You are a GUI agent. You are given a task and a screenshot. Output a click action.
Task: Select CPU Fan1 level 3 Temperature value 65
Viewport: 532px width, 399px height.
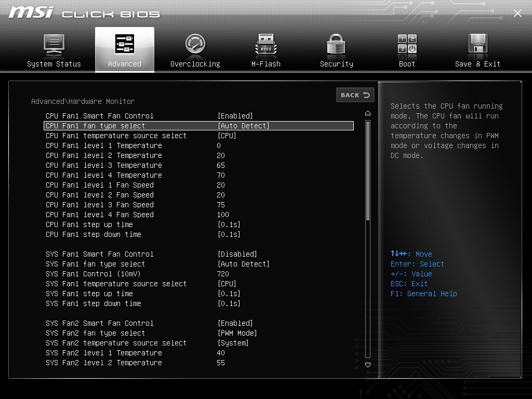221,165
